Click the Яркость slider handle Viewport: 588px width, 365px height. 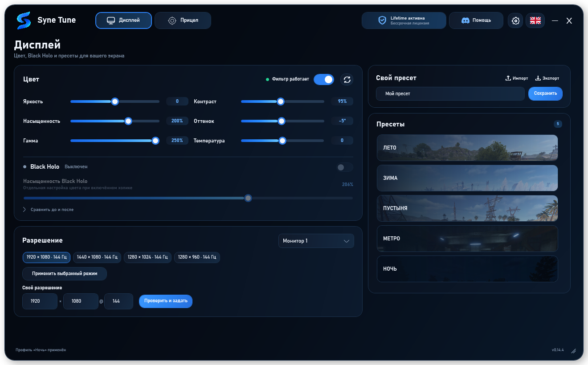tap(115, 101)
